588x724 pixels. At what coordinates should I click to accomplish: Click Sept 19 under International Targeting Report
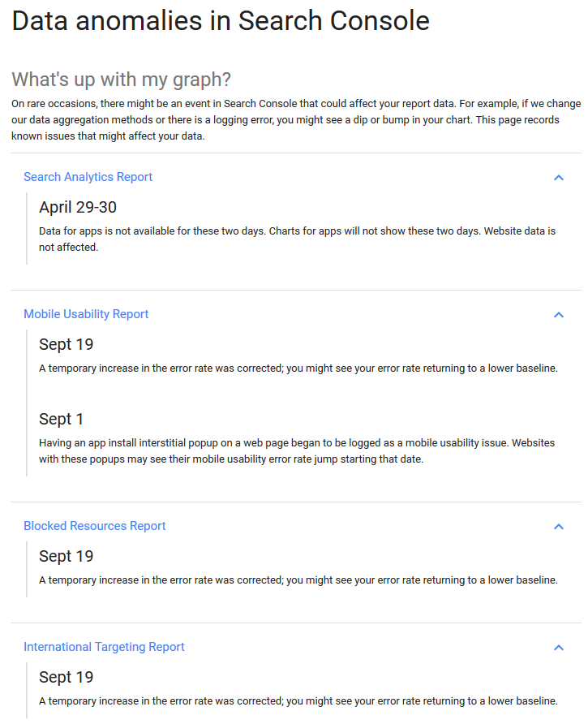pos(67,677)
